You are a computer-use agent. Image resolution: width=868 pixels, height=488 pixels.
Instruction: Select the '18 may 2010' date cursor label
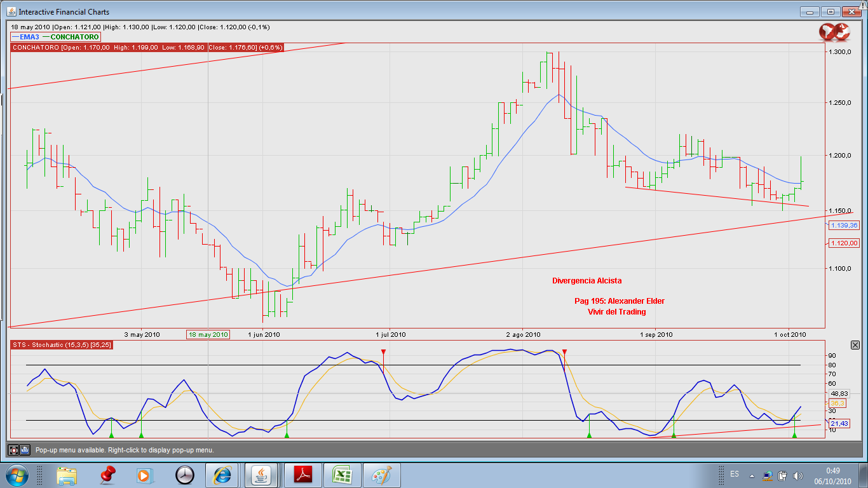click(208, 334)
